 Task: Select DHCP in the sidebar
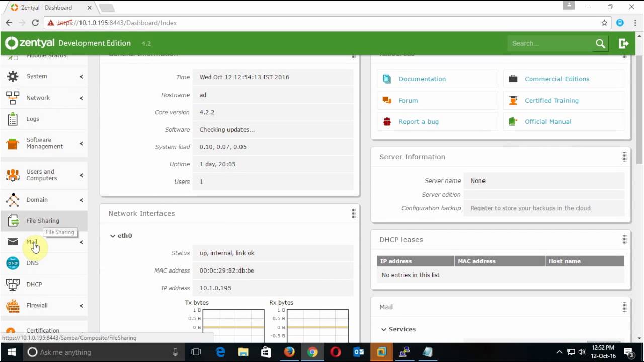click(34, 284)
